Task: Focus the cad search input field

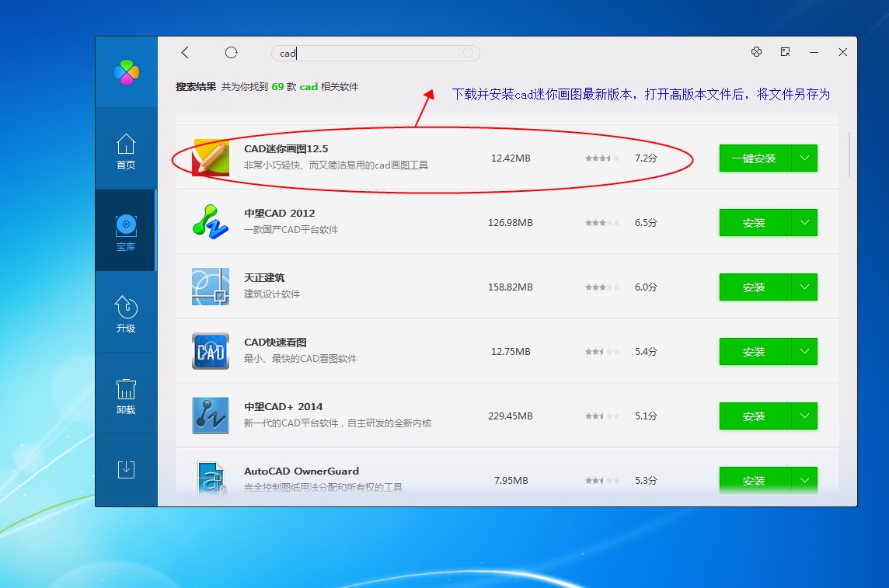Action: click(x=375, y=54)
